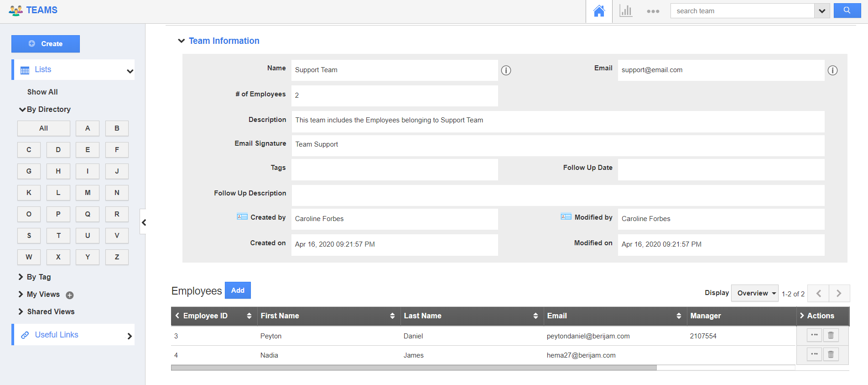Image resolution: width=868 pixels, height=385 pixels.
Task: Sort by First Name column
Action: (392, 316)
